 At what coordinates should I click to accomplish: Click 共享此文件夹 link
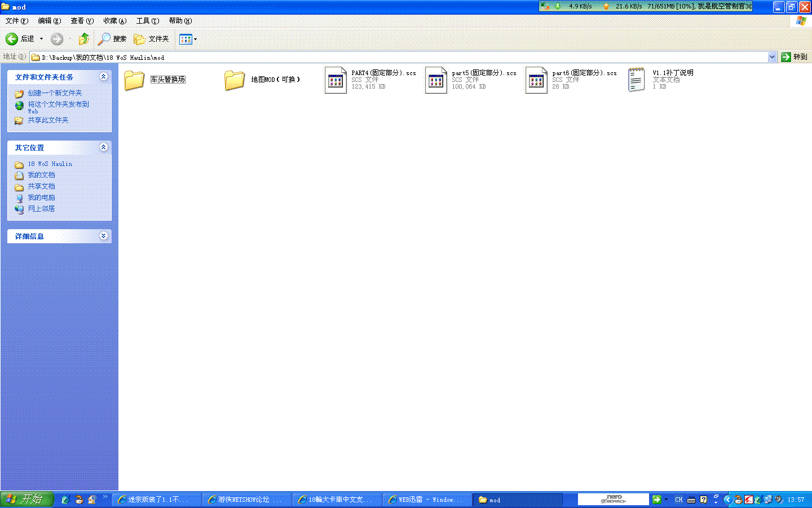click(x=48, y=120)
